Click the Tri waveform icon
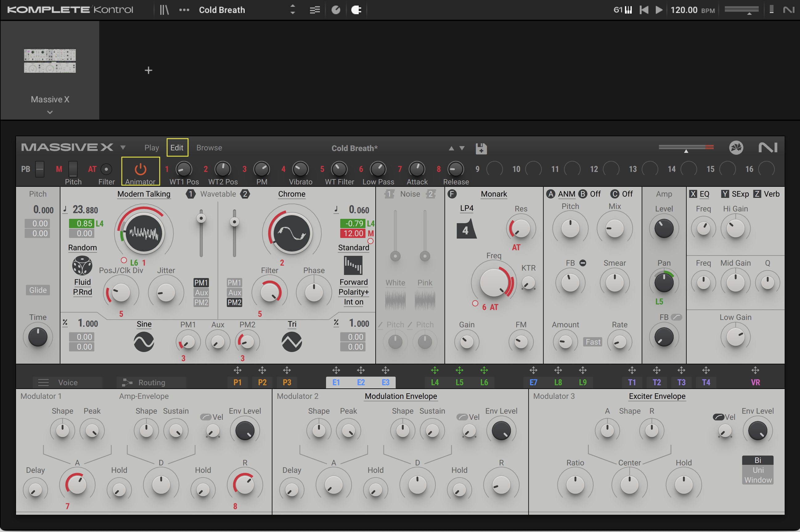This screenshot has height=532, width=800. coord(292,342)
